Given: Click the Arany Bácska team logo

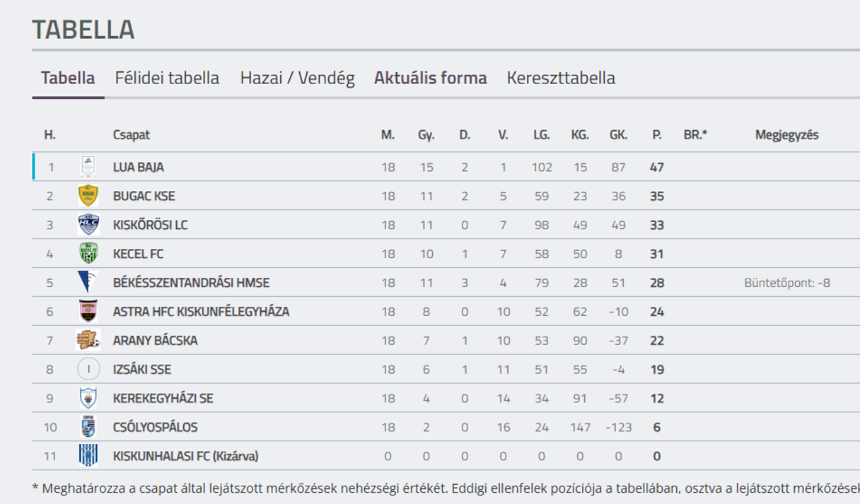Looking at the screenshot, I should [88, 340].
